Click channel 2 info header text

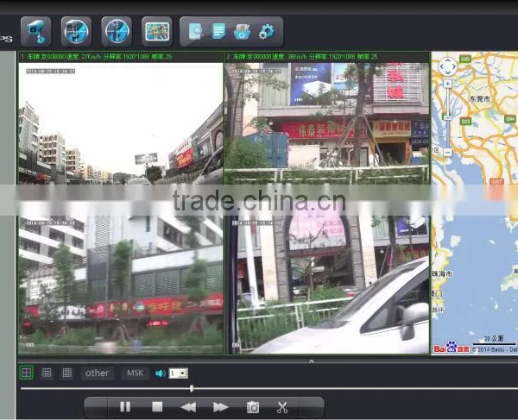coord(302,57)
